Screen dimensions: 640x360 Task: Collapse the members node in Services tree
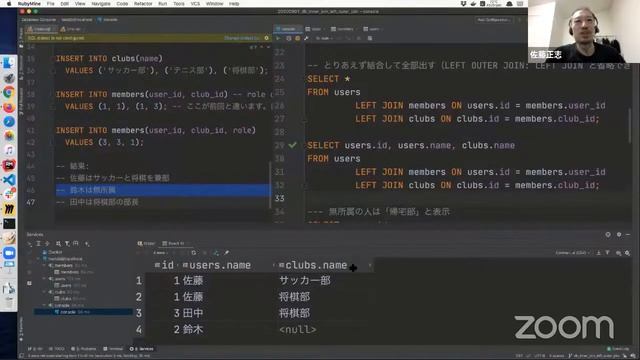tap(44, 265)
